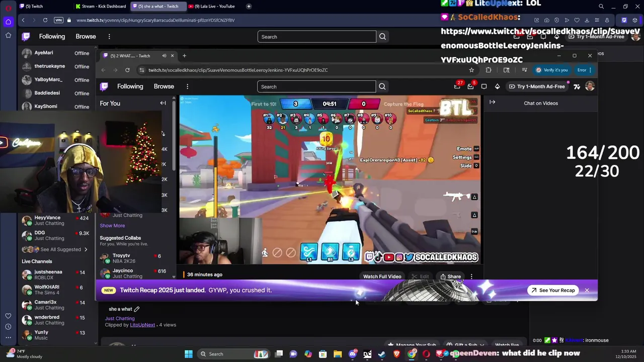Switch to the Lala Live - YouTube tab
The image size is (644, 362).
click(214, 6)
